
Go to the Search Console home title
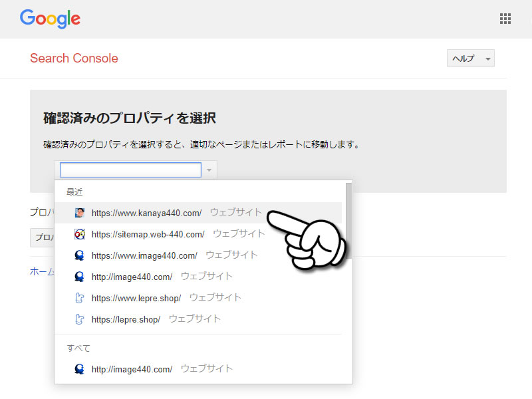[x=74, y=59]
